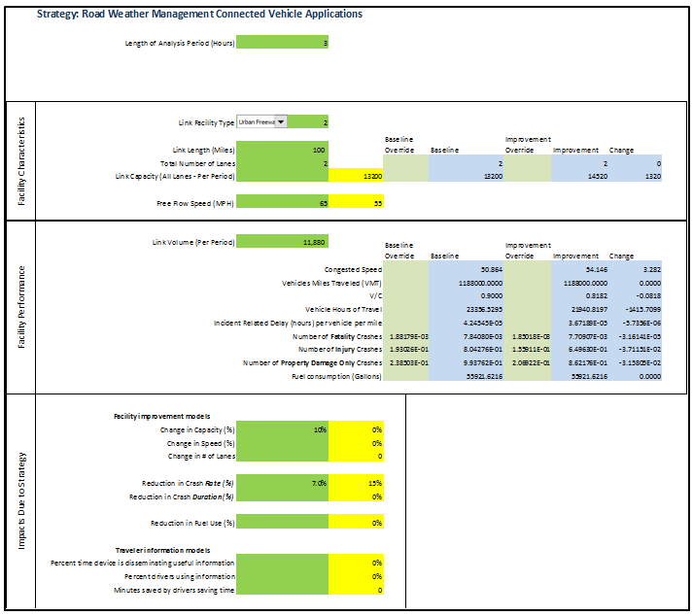
Task: Select the Link Length (Miles) input cell
Action: click(x=282, y=150)
